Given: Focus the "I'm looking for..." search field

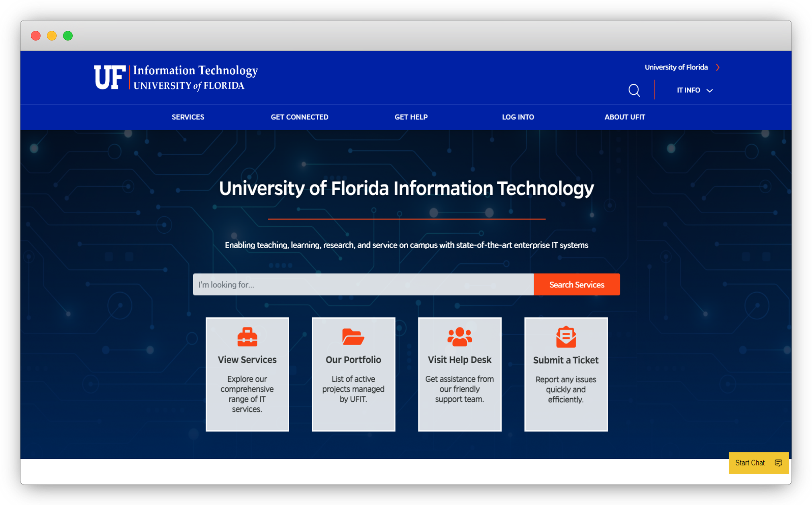Looking at the screenshot, I should point(363,285).
